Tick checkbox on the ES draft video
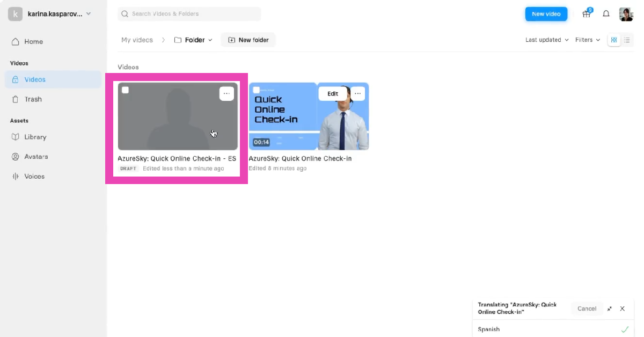The image size is (644, 337). [x=125, y=90]
